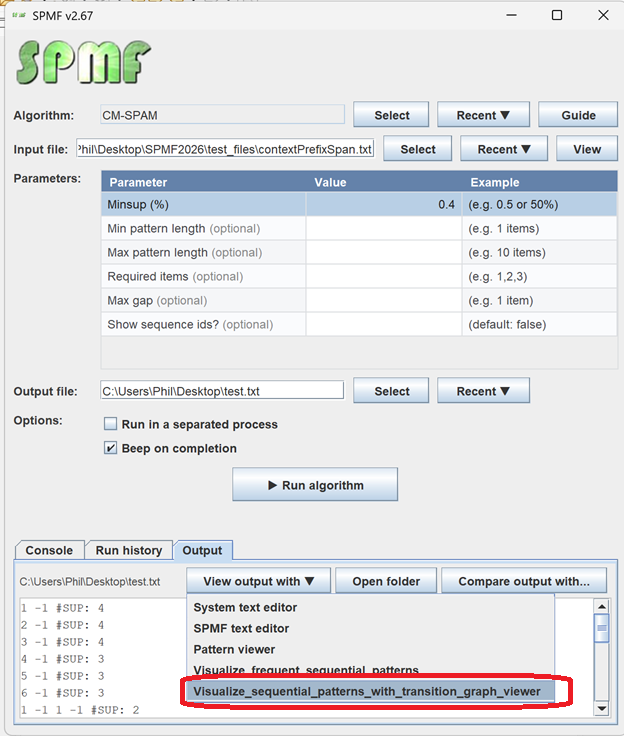
Task: Minimize the SPMF window
Action: pos(511,15)
